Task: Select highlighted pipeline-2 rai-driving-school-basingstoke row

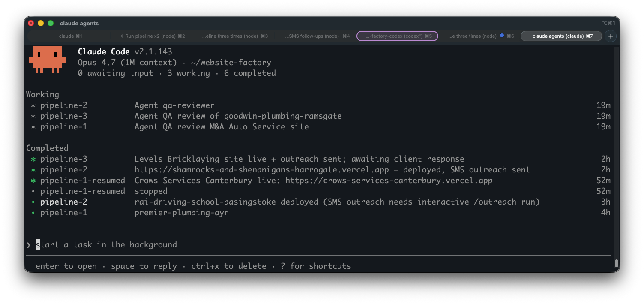Action: [318, 202]
